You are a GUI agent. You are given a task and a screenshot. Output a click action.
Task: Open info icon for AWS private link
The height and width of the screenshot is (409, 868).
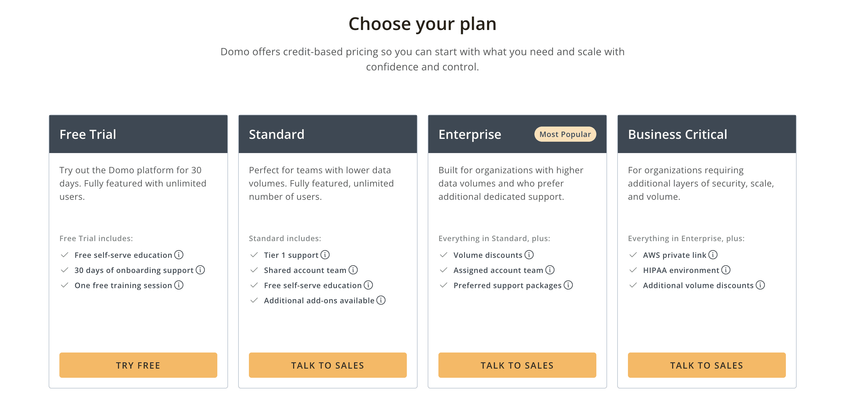[713, 255]
